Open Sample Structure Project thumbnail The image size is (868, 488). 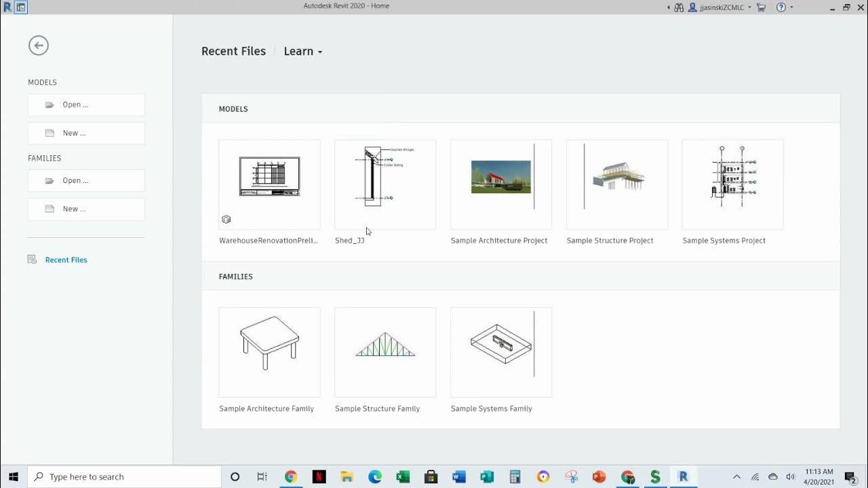click(x=617, y=184)
